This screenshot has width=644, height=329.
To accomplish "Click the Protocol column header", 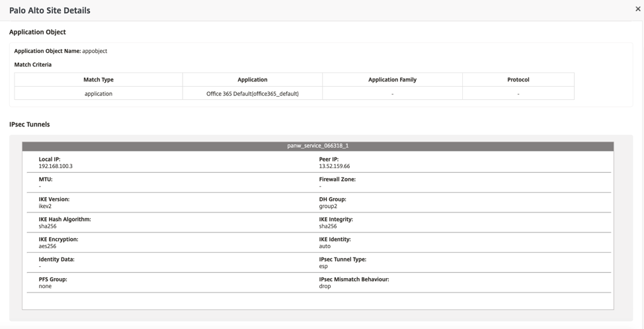I will [x=518, y=80].
